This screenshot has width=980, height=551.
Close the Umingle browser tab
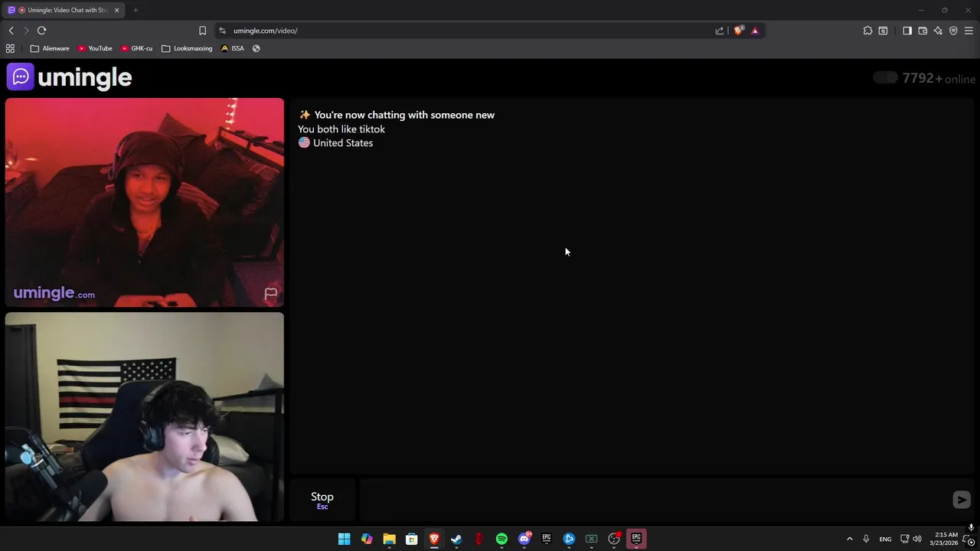(116, 10)
